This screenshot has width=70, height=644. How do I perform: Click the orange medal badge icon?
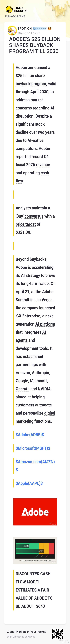coord(50,28)
